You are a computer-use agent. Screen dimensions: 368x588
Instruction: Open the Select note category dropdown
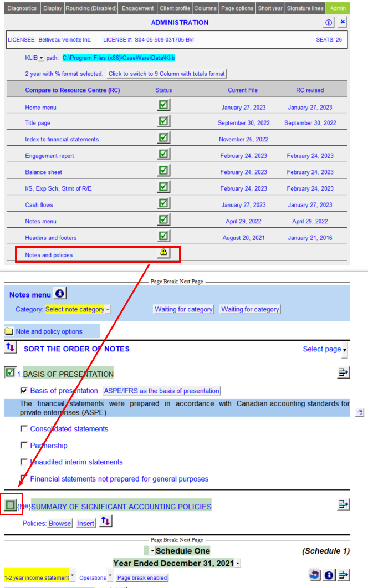click(x=108, y=310)
